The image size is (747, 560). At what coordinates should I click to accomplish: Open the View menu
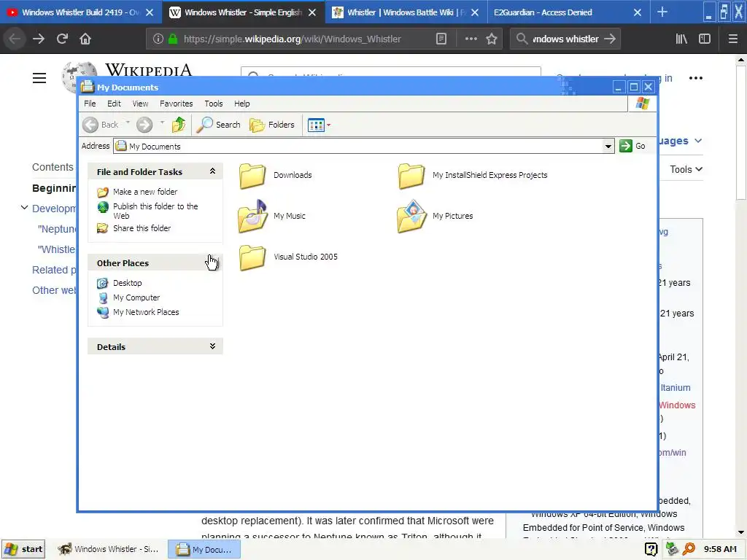tap(140, 104)
